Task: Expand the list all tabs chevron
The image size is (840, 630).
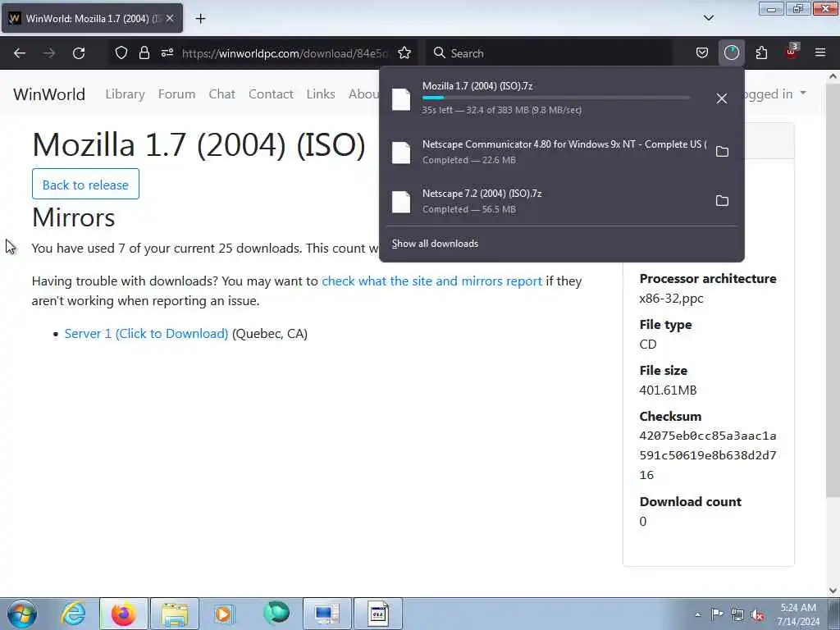Action: tap(709, 18)
